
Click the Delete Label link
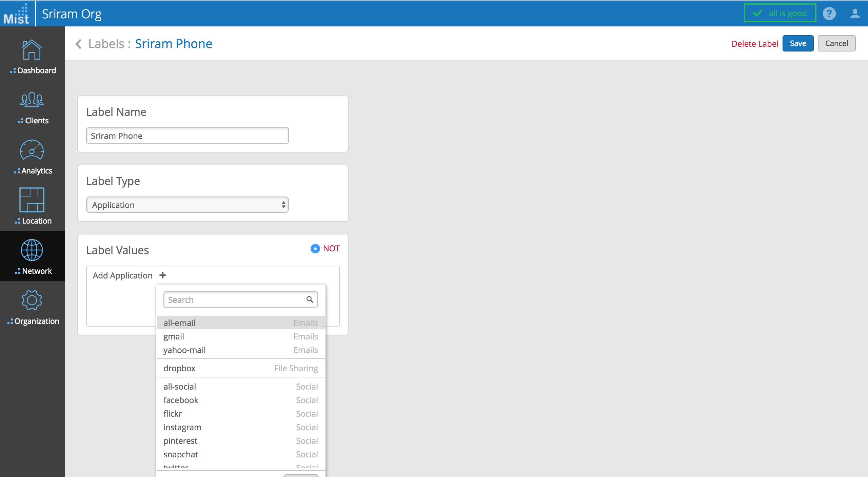(754, 44)
